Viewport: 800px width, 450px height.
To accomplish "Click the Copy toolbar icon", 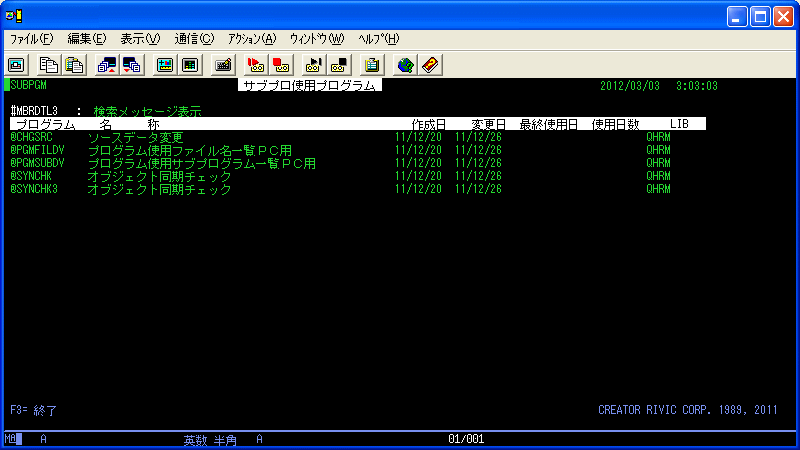I will coord(48,65).
